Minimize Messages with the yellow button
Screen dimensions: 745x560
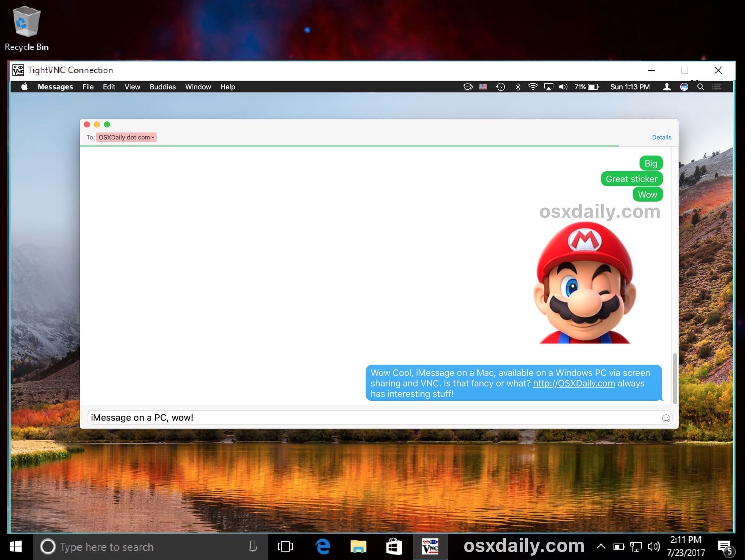tap(97, 124)
